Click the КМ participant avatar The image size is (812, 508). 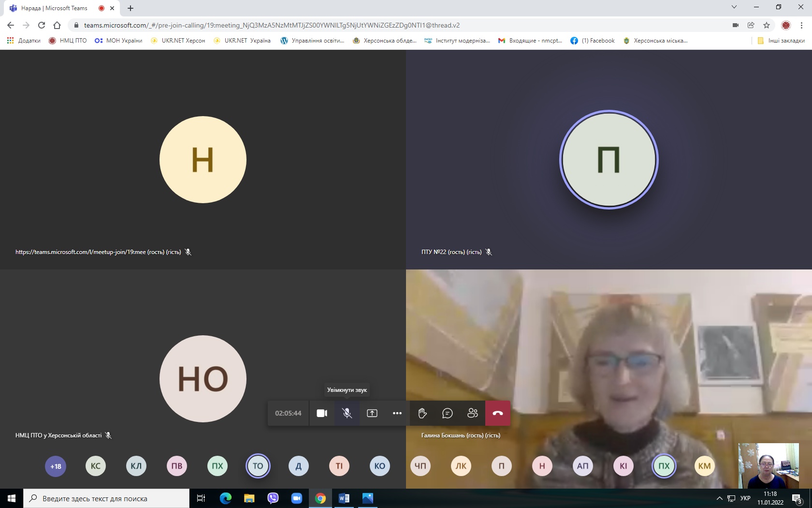(x=704, y=466)
